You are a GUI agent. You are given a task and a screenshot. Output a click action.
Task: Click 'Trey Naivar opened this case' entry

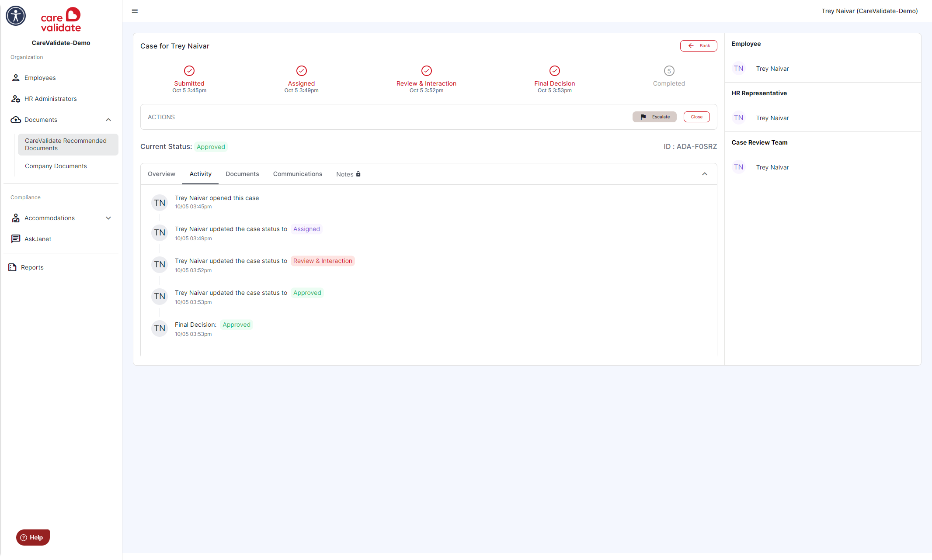pos(217,198)
